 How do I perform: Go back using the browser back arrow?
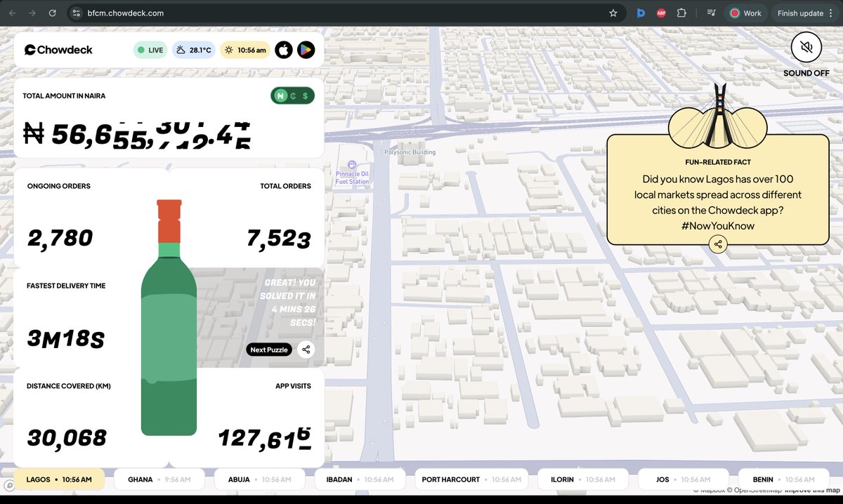[13, 13]
